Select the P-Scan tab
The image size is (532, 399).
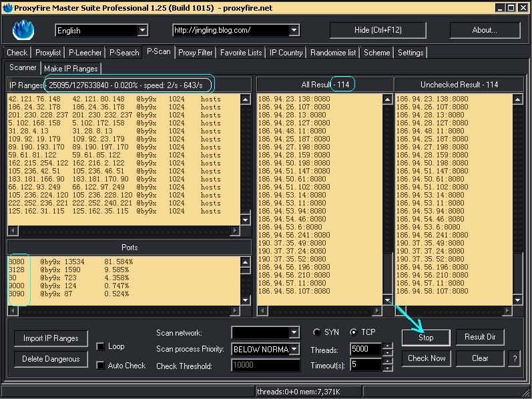pos(158,51)
